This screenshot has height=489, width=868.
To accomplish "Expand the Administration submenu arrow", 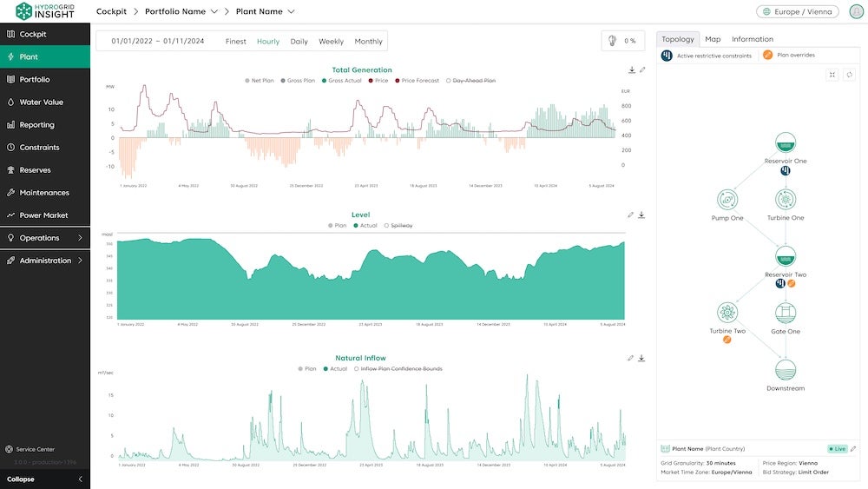I will [80, 261].
